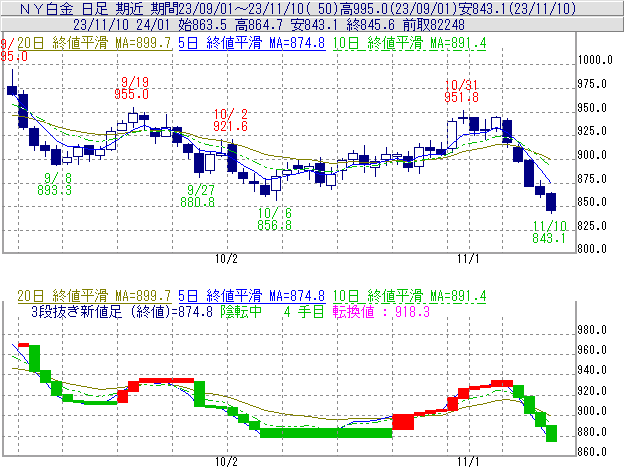Image resolution: width=624 pixels, height=475 pixels.
Task: Click the upper chart 5日 終値平滑 MA=874.8 legend
Action: (252, 43)
